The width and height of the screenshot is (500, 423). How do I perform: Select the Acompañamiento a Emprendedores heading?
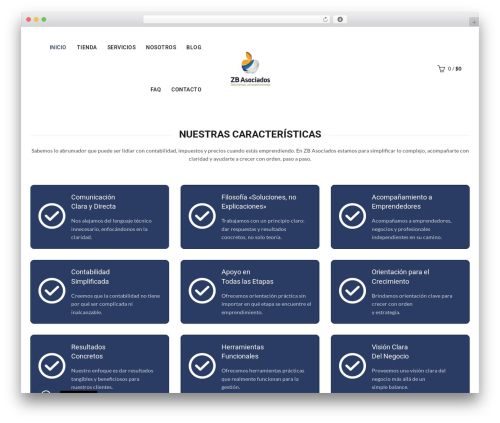[x=402, y=202]
